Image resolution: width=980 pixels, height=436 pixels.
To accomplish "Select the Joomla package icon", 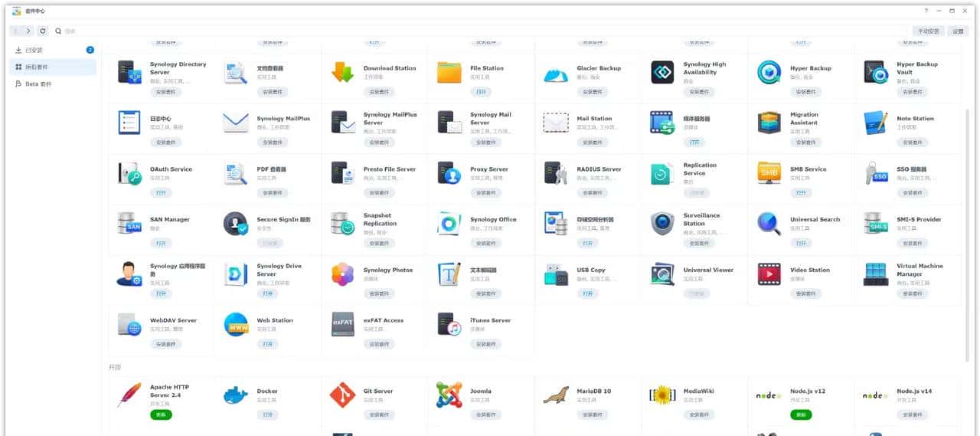I will click(x=449, y=395).
